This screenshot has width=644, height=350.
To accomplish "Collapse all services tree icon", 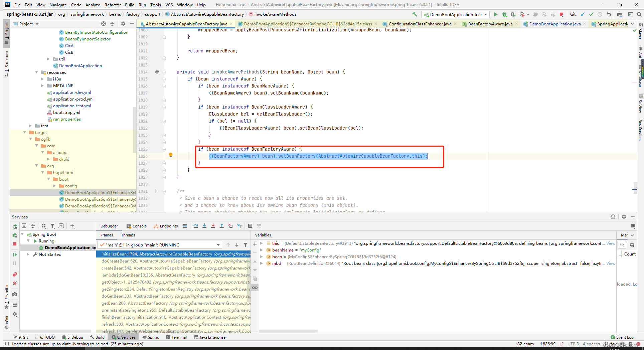I will 33,226.
